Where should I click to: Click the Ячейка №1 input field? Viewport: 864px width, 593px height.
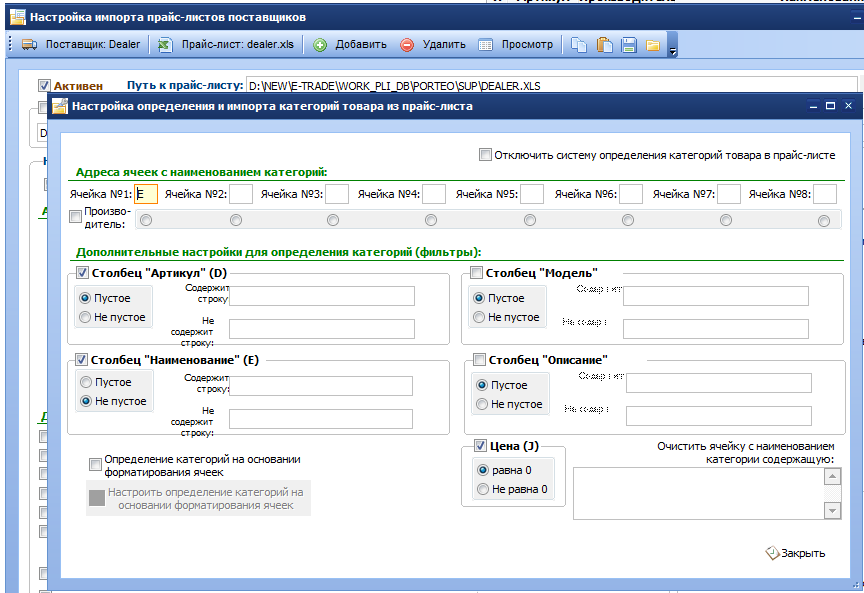click(146, 194)
